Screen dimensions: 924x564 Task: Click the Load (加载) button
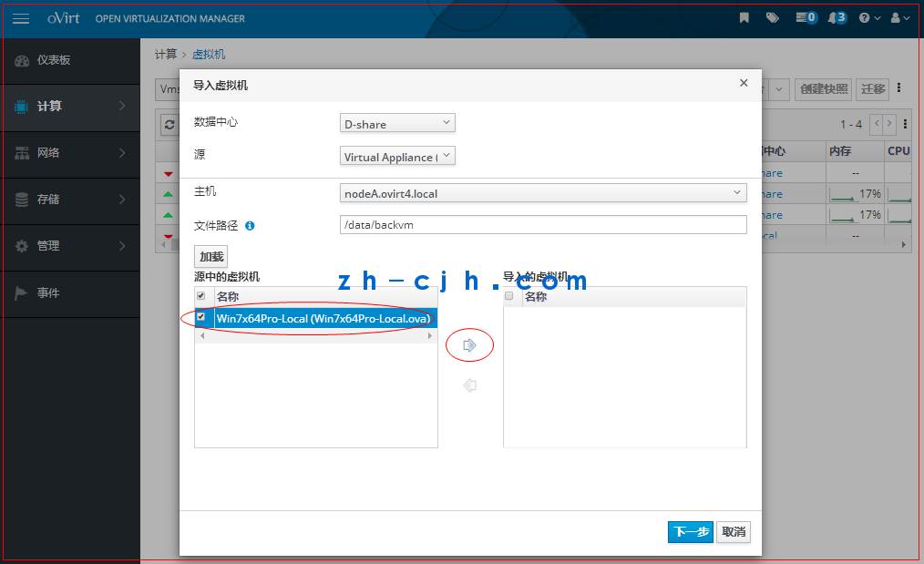pyautogui.click(x=211, y=256)
